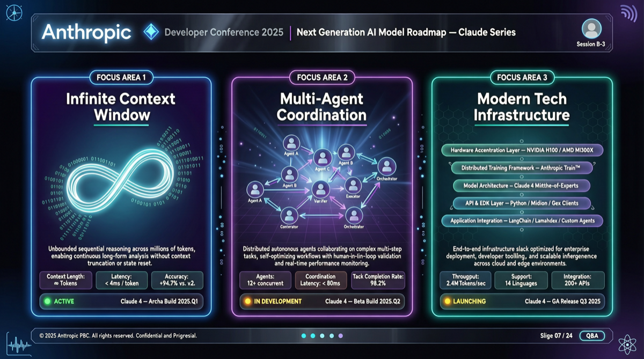Select the Application Integration LangChain row
644x359 pixels.
pos(522,221)
